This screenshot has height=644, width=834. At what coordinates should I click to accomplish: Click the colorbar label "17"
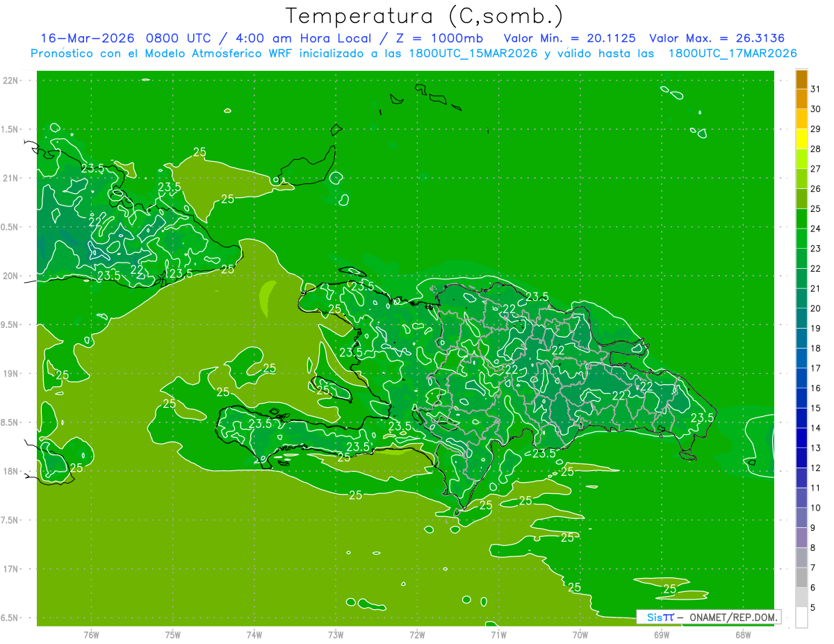pos(815,368)
